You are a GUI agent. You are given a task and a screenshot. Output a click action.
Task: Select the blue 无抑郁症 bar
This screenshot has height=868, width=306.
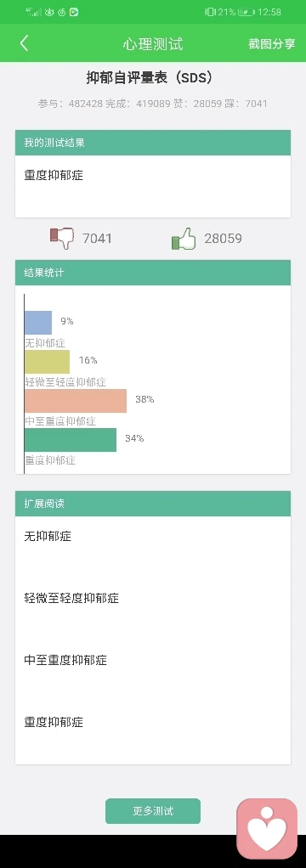tap(38, 323)
